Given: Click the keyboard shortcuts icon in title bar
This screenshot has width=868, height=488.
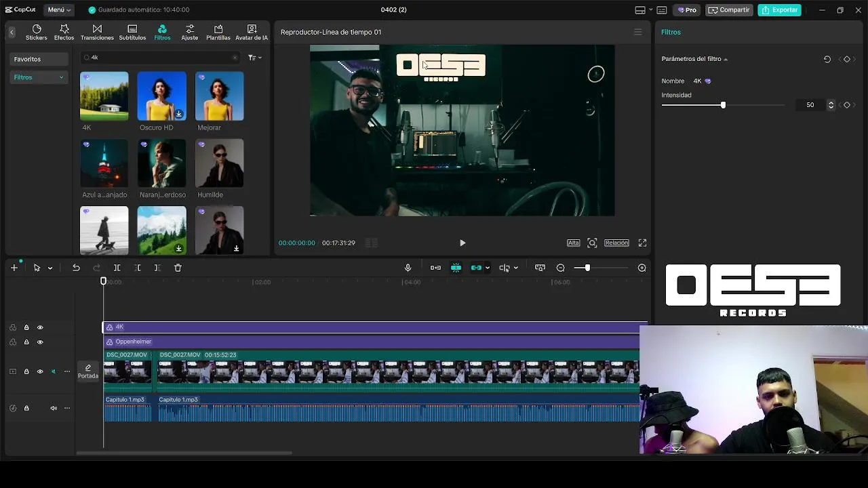Looking at the screenshot, I should 662,10.
